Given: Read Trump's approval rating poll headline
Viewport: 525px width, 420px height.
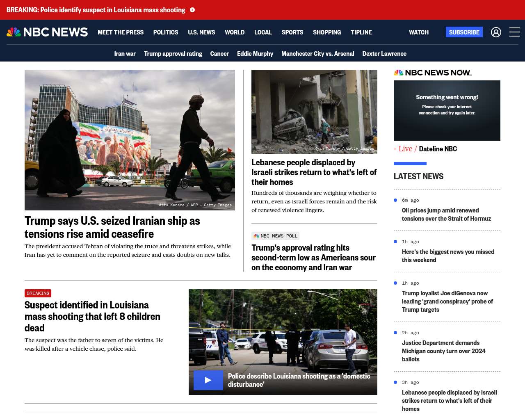Looking at the screenshot, I should pos(313,258).
